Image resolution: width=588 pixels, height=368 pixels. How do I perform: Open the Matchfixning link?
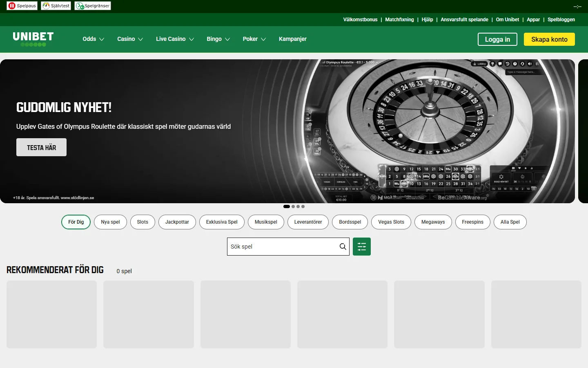click(399, 20)
